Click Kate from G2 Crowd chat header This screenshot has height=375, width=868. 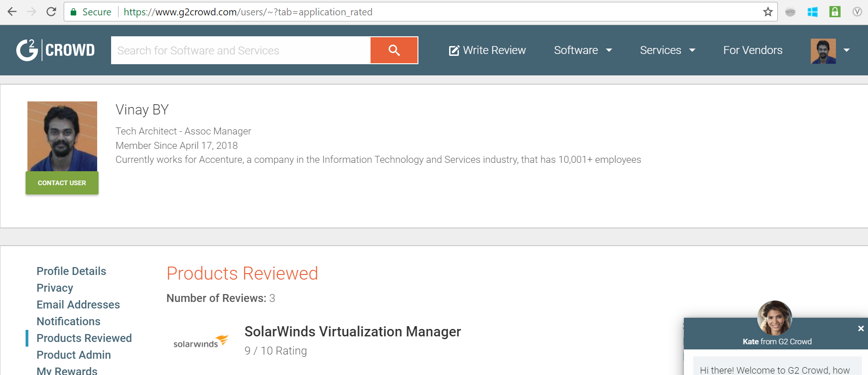click(x=777, y=342)
